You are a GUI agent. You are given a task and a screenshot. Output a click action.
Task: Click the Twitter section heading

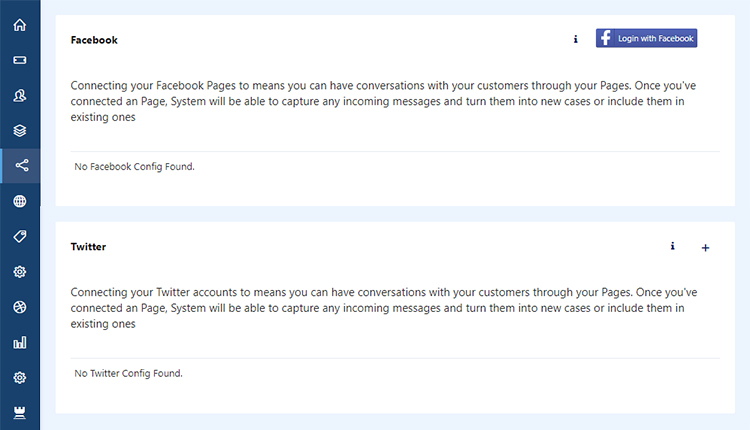(x=88, y=247)
